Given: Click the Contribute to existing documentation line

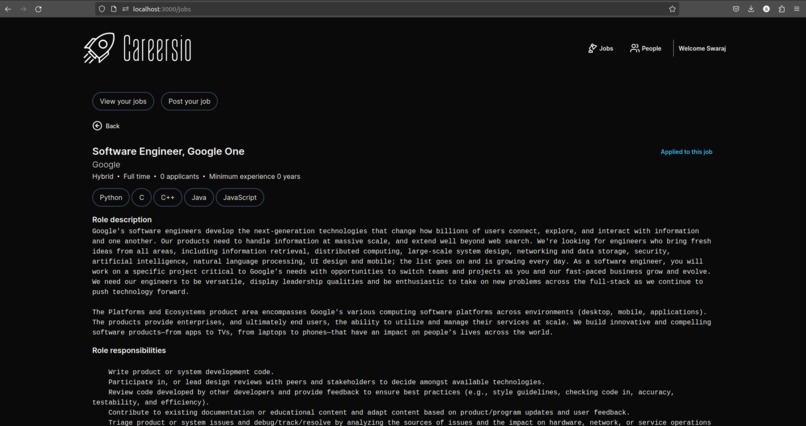Looking at the screenshot, I should point(369,412).
